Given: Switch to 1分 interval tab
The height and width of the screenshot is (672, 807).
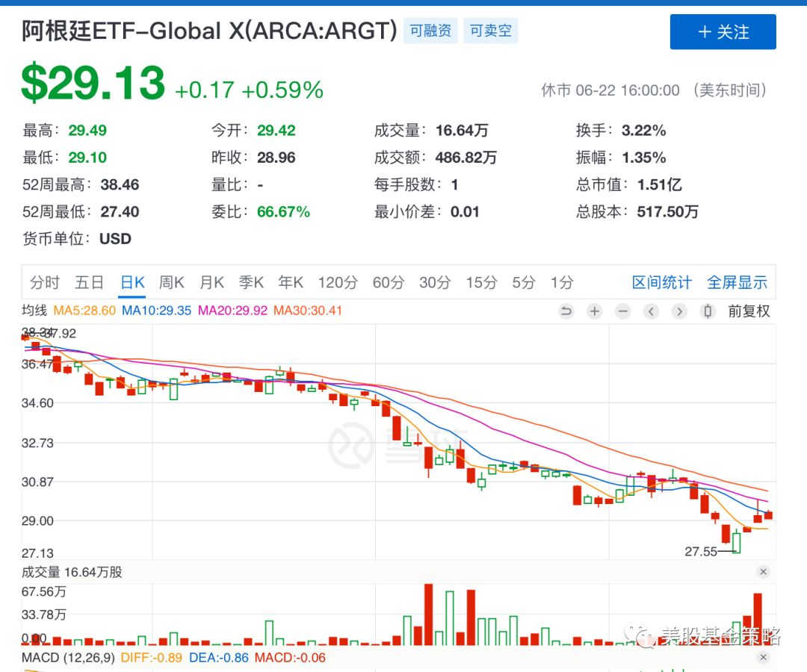Looking at the screenshot, I should click(x=562, y=282).
